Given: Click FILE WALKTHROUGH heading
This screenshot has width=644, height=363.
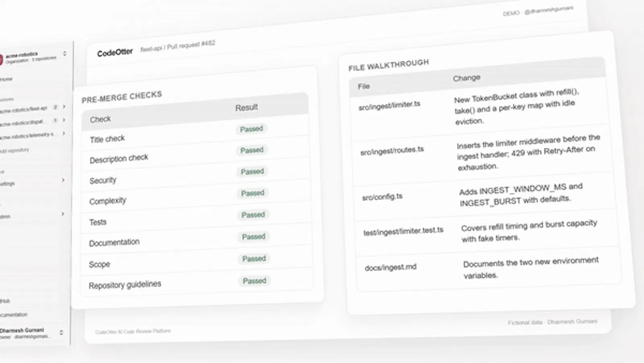Looking at the screenshot, I should pyautogui.click(x=388, y=65).
